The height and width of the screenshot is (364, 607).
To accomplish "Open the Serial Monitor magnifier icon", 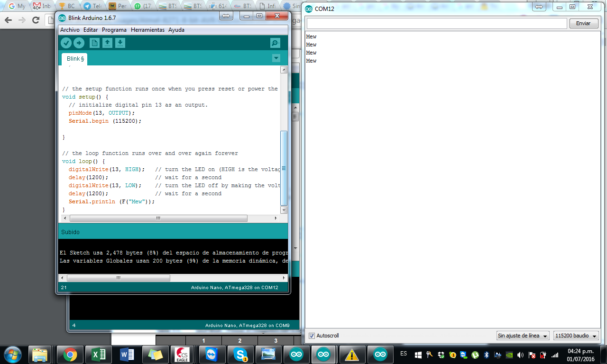I will (275, 43).
